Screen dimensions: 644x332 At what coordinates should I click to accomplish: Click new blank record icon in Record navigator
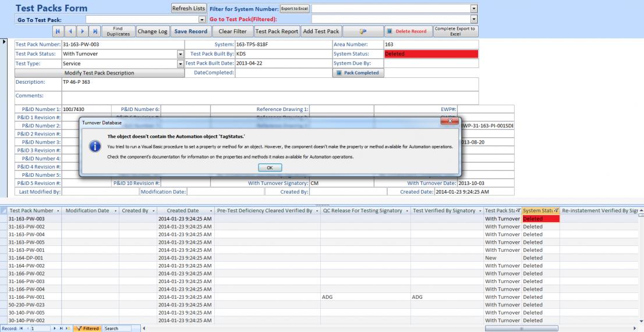point(68,329)
